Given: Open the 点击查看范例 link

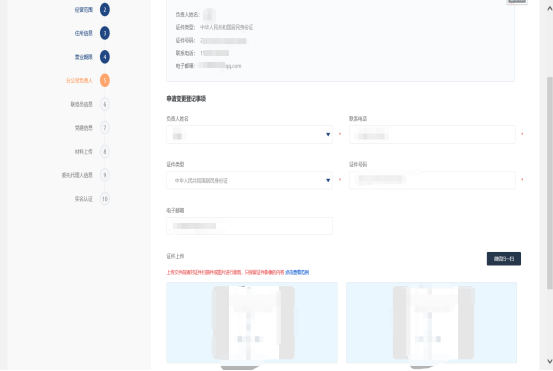Looking at the screenshot, I should pyautogui.click(x=297, y=272).
